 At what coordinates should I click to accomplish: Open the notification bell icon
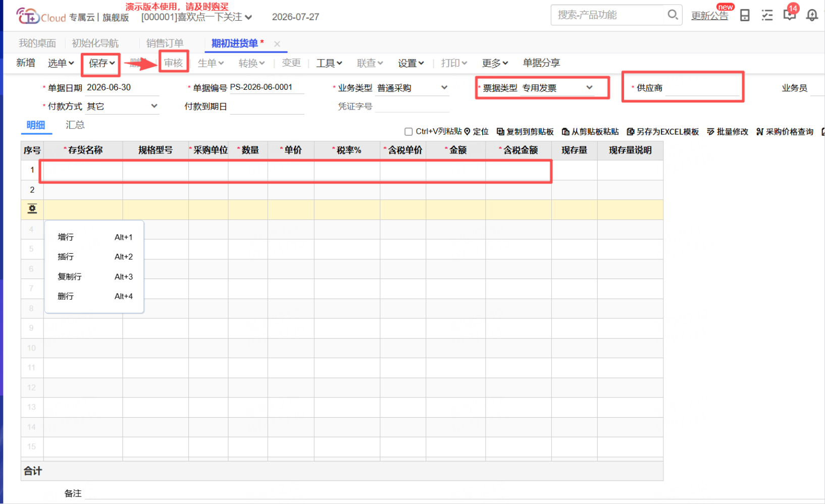pyautogui.click(x=812, y=15)
